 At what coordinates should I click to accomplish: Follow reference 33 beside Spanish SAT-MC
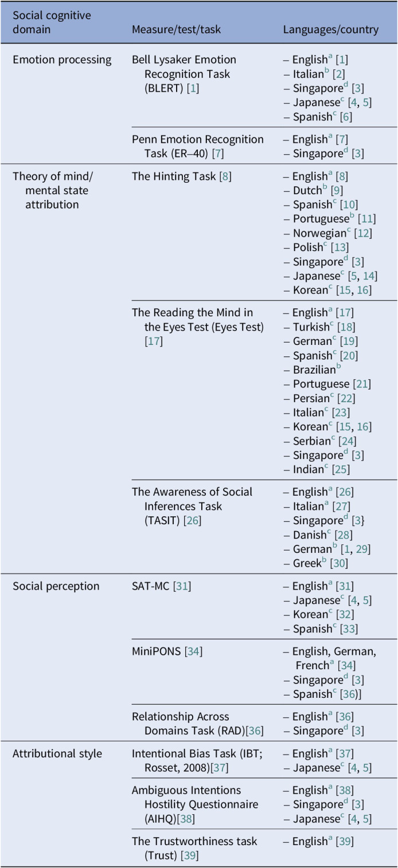point(349,629)
